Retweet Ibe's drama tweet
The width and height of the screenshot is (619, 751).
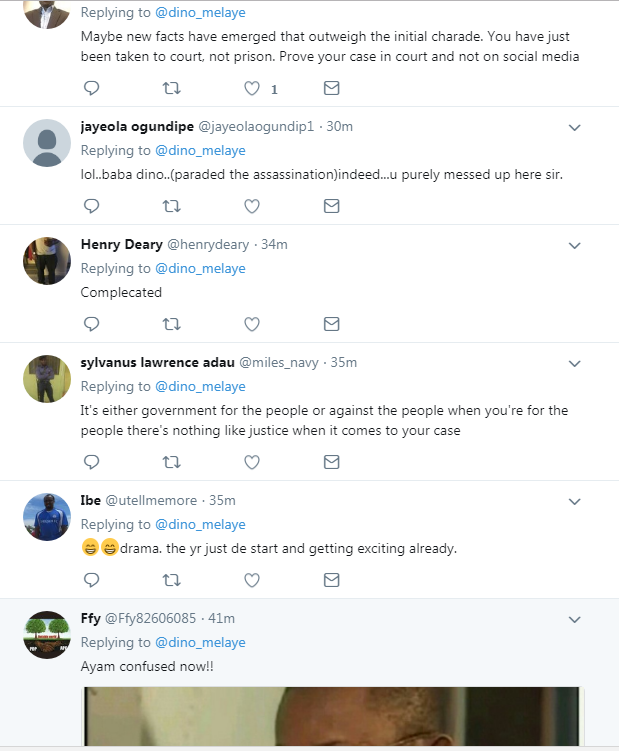(x=172, y=580)
